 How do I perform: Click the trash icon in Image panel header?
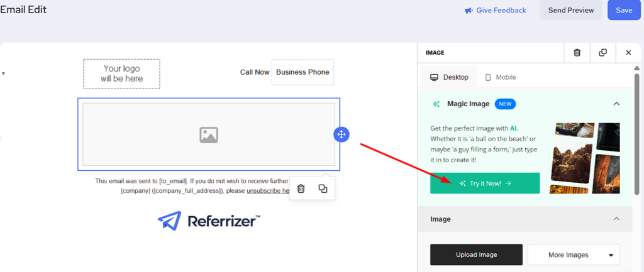pos(577,53)
